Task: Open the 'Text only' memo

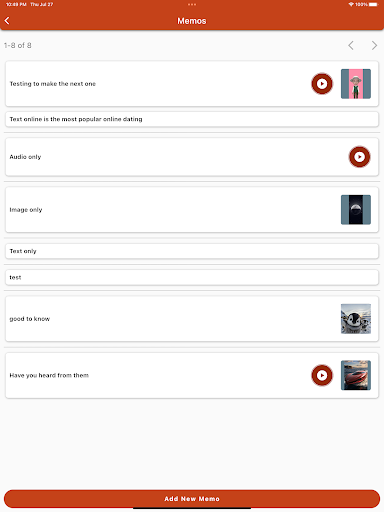Action: click(192, 251)
